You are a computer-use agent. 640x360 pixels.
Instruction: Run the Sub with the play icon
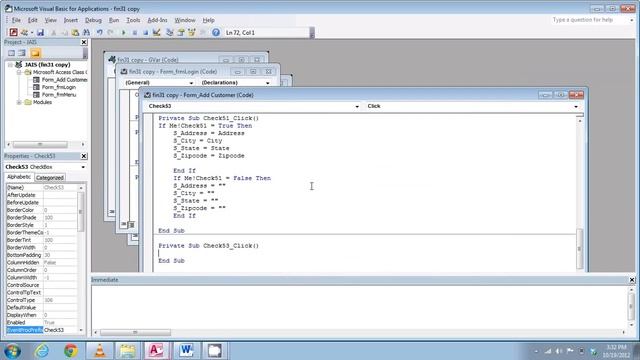click(123, 33)
